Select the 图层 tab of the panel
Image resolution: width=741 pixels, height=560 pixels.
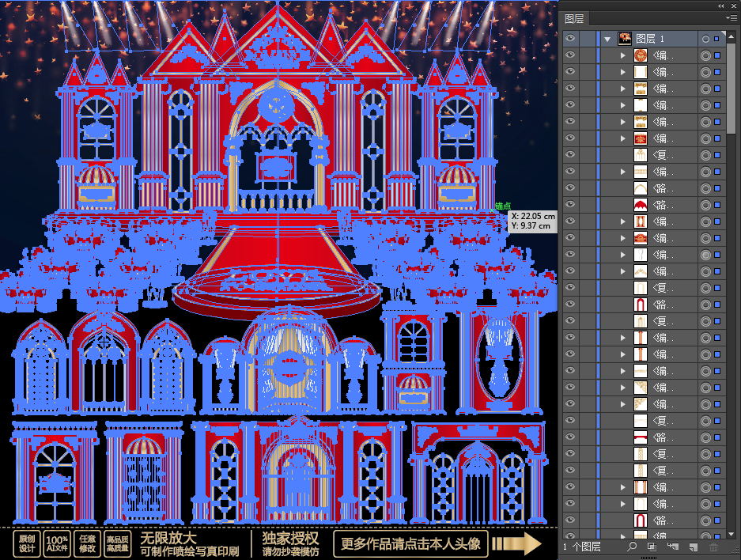coord(574,18)
